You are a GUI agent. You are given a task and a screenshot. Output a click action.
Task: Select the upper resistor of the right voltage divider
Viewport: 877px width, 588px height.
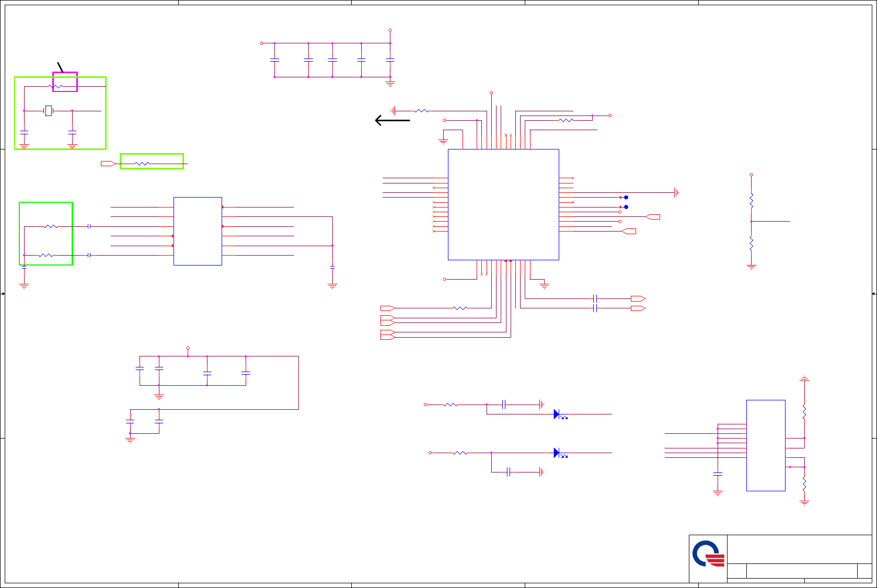pyautogui.click(x=752, y=201)
